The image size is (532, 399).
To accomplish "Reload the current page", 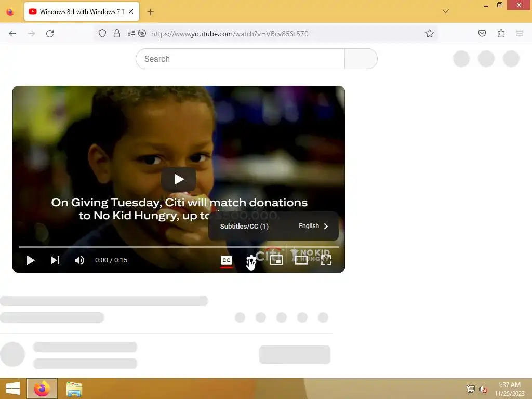I will tap(50, 34).
